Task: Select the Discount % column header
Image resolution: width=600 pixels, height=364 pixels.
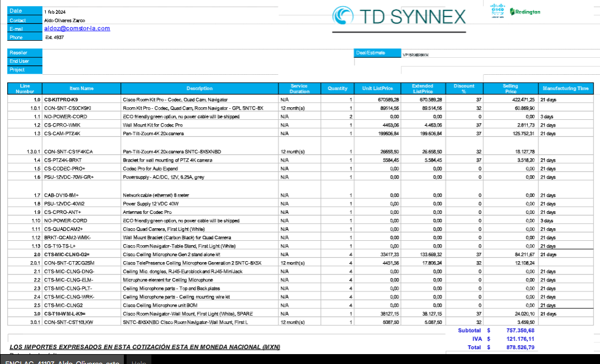Action: pos(465,89)
